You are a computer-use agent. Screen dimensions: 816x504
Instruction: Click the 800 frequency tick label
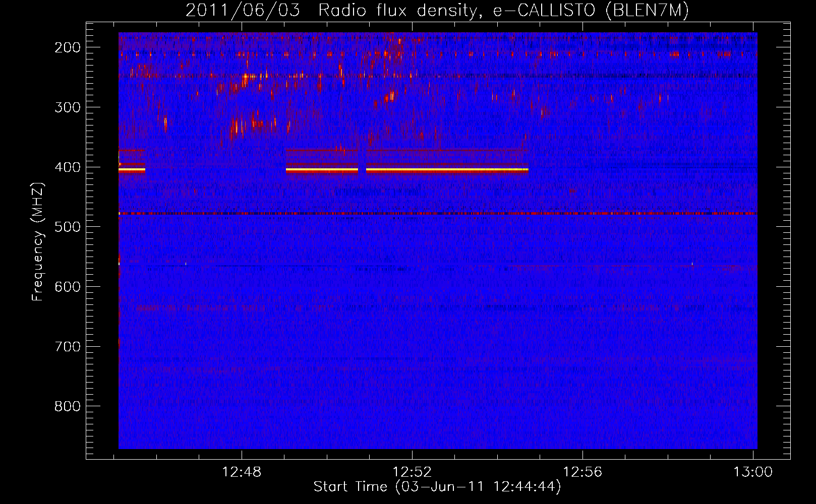coord(68,406)
